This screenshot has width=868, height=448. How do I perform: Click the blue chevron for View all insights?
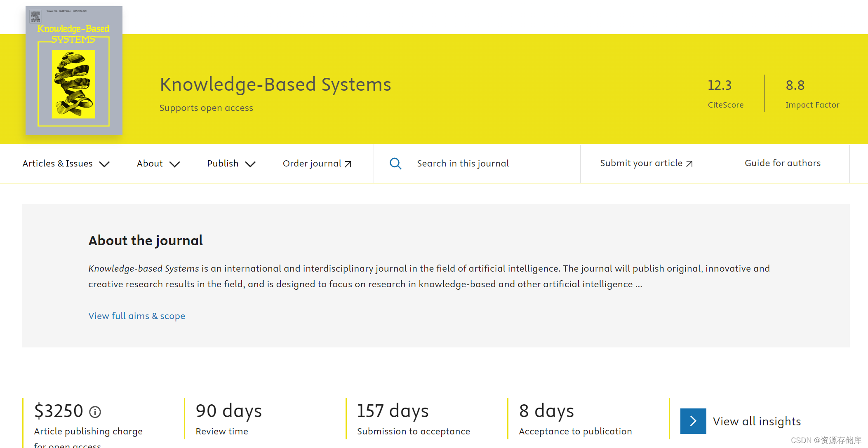pos(693,421)
